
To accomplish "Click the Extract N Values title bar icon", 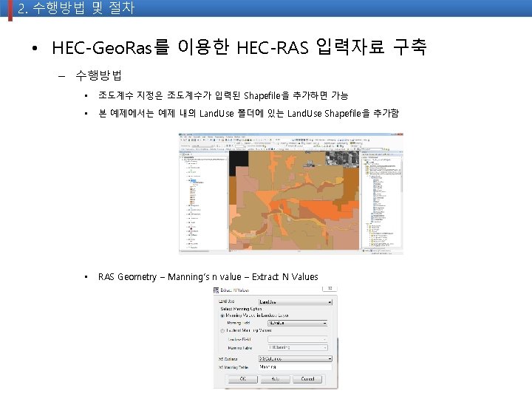I will point(216,290).
